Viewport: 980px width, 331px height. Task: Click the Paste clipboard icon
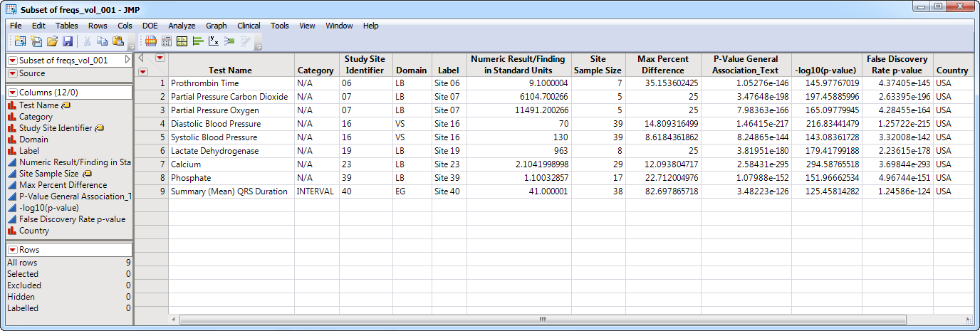pos(118,42)
